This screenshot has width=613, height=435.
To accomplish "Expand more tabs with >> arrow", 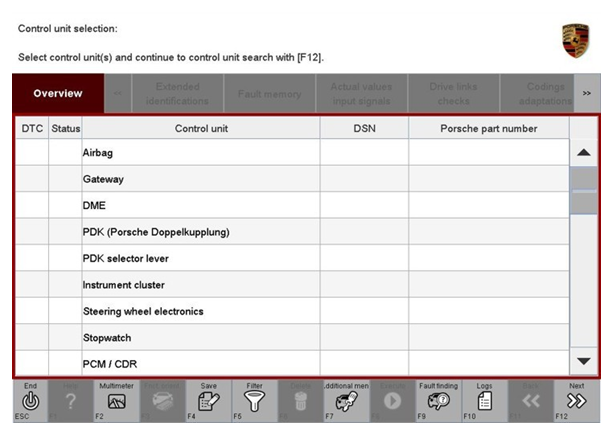I will point(586,93).
